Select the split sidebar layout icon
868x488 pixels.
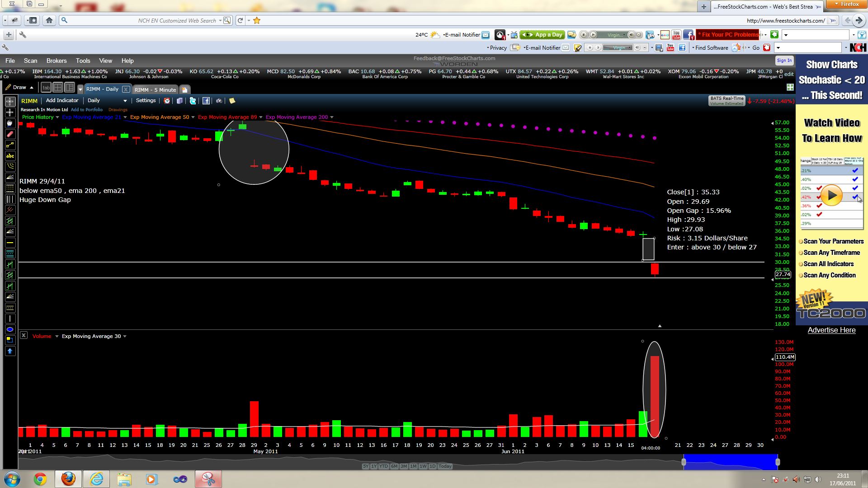pos(70,88)
